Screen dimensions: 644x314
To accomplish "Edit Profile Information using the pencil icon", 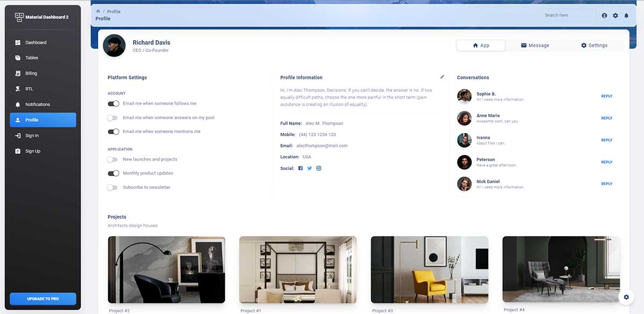I will [442, 77].
